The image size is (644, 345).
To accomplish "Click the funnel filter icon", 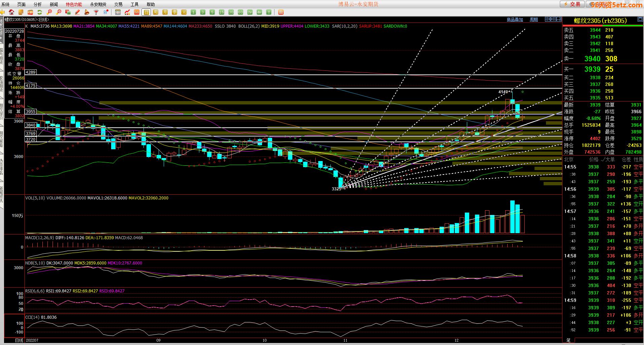I will 96,12.
